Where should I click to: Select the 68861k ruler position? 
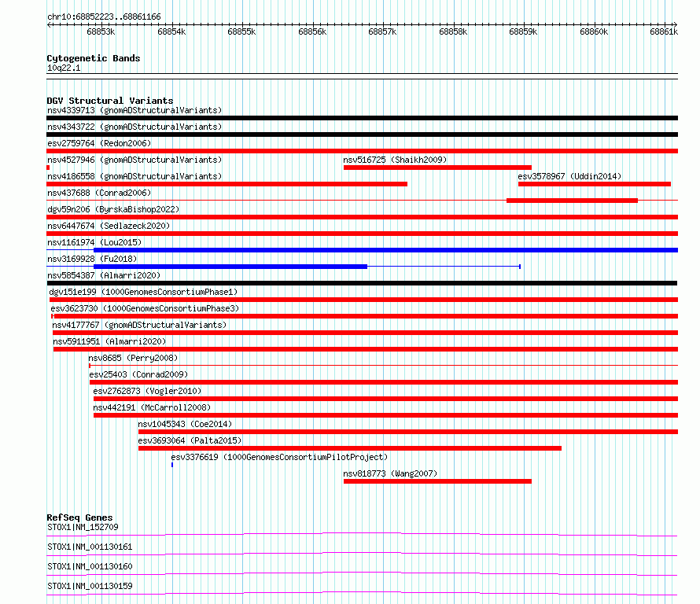point(664,31)
